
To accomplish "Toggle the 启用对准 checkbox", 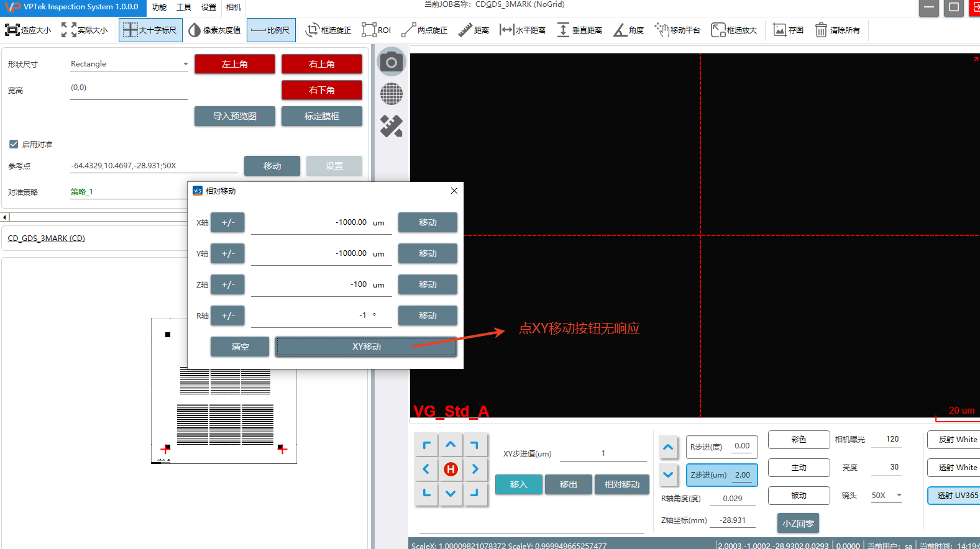I will pyautogui.click(x=14, y=144).
